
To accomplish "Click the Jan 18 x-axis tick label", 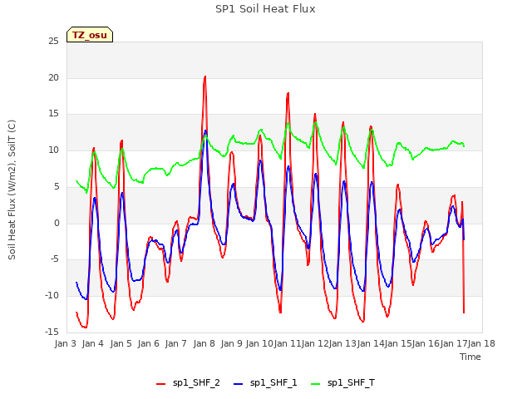I will click(482, 343).
